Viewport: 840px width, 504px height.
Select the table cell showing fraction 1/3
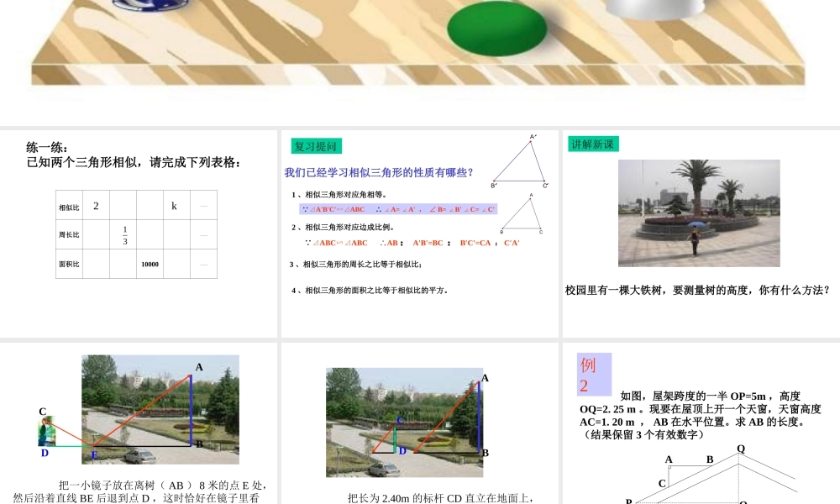[x=123, y=234]
